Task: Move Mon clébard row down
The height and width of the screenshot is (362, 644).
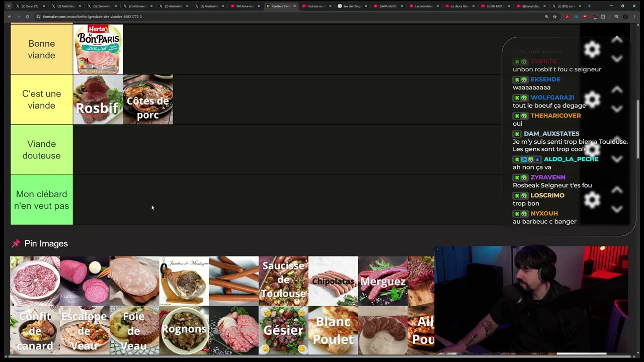Action: pos(617,210)
